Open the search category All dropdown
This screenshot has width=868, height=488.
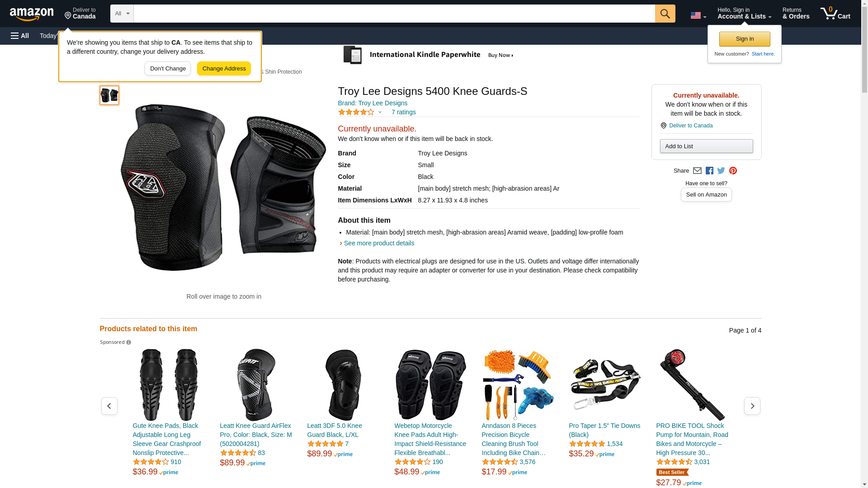122,14
